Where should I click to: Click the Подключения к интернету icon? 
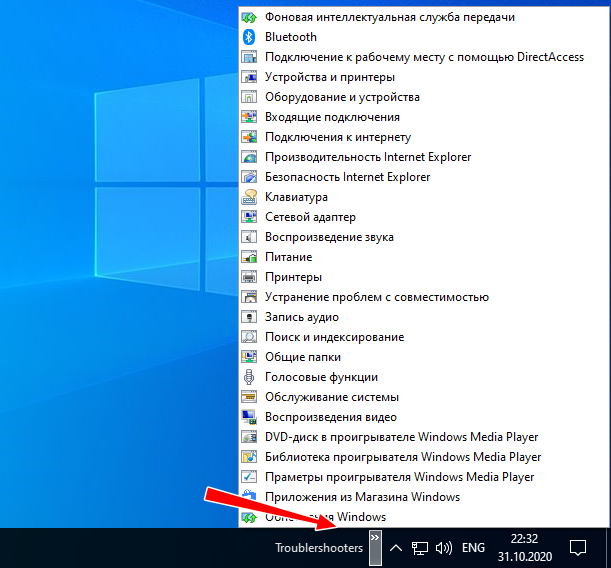[x=249, y=137]
